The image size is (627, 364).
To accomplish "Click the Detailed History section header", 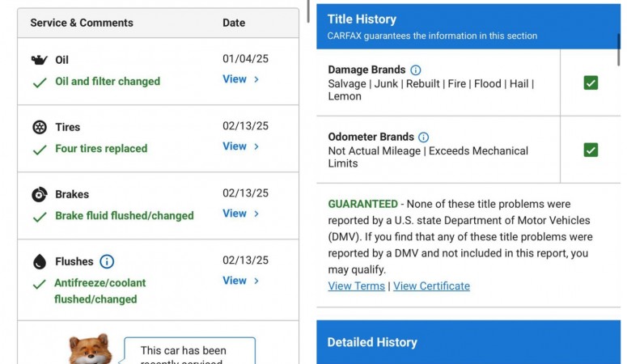I will point(468,342).
